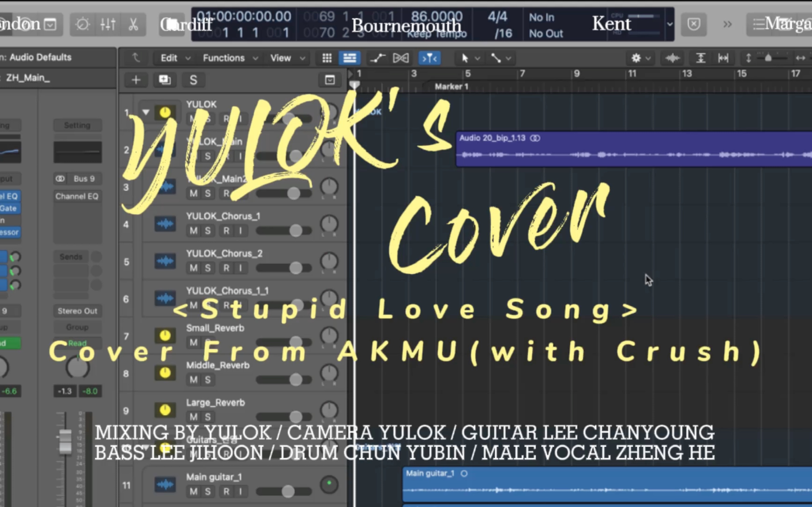Select the tracks list view icon
The image size is (812, 507).
349,58
